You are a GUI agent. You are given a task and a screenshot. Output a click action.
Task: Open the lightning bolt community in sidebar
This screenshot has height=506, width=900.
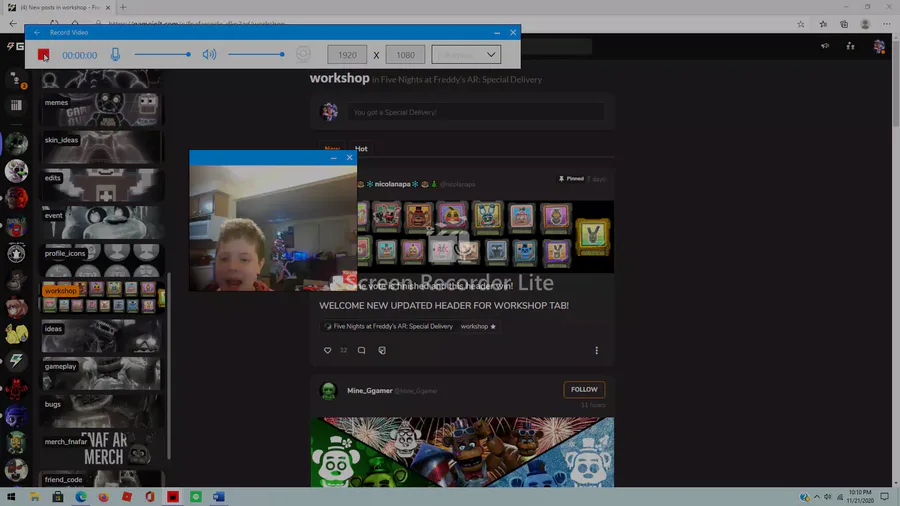click(16, 361)
